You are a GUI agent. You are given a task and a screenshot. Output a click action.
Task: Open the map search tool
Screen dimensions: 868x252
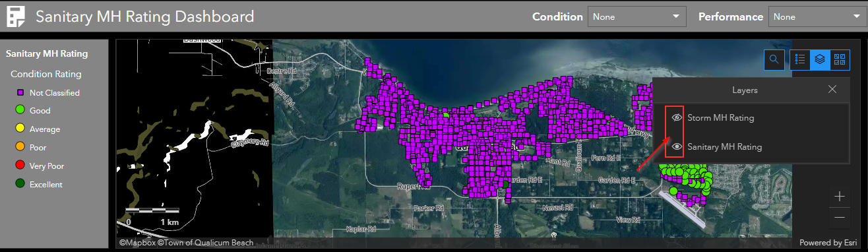(x=774, y=59)
